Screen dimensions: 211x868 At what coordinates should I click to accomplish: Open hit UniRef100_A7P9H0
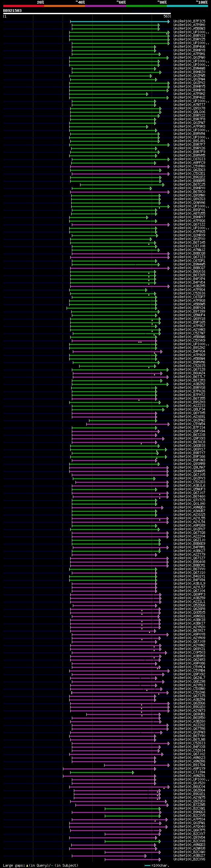(x=190, y=25)
